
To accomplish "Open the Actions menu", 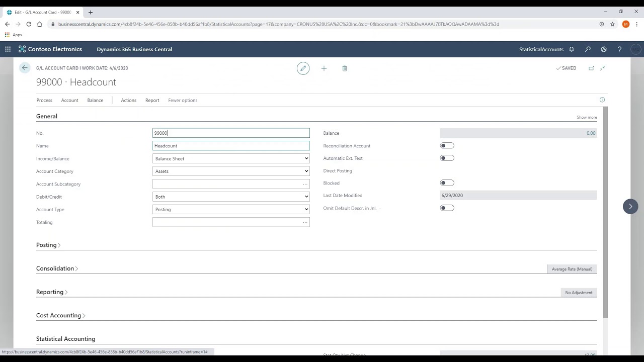I will [x=128, y=100].
